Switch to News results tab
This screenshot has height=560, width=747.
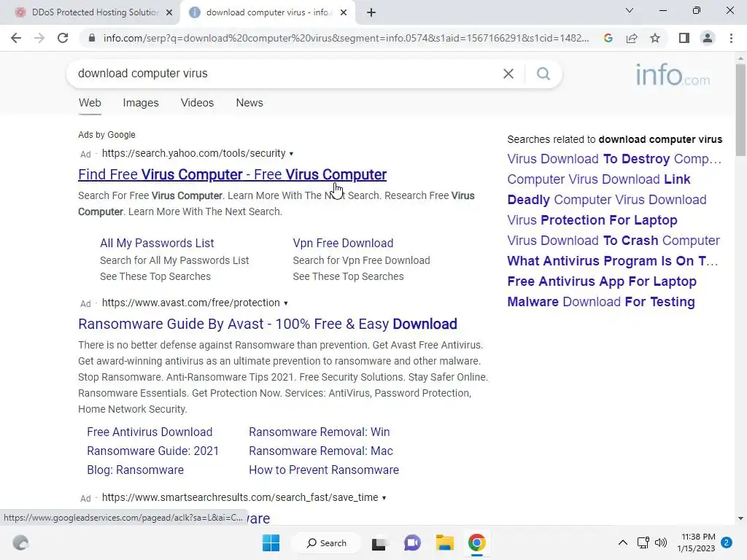pyautogui.click(x=249, y=103)
